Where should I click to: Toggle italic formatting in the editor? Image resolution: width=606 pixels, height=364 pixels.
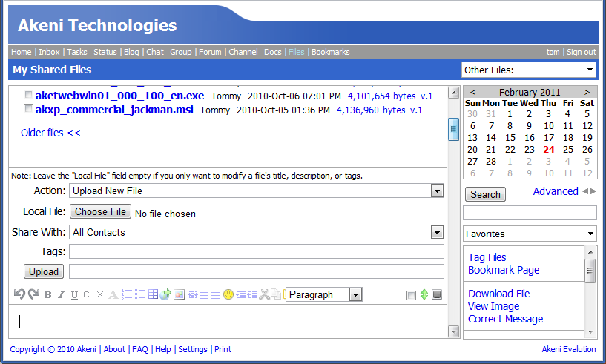pos(62,295)
